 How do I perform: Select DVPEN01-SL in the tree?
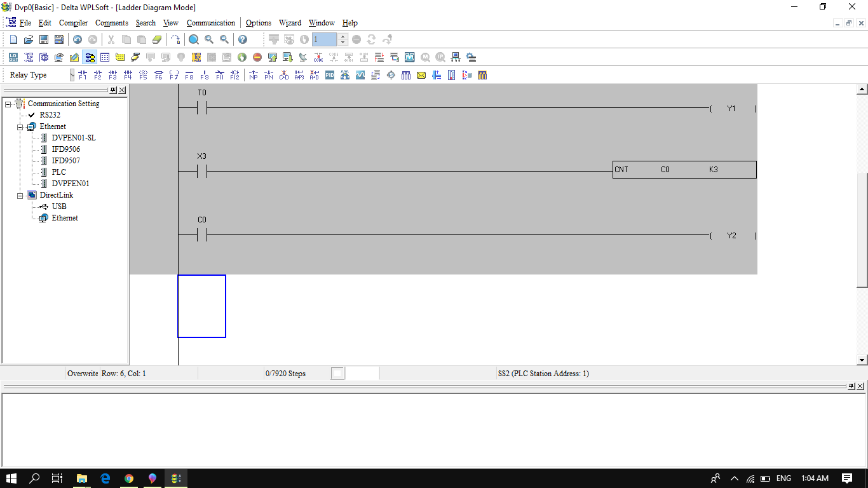(x=74, y=138)
